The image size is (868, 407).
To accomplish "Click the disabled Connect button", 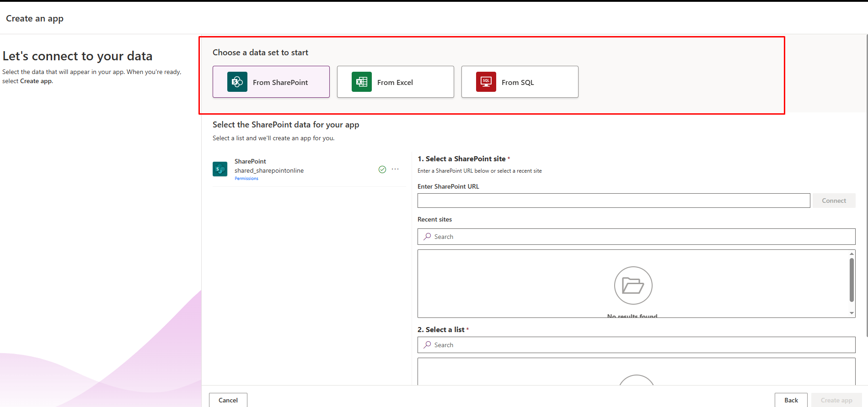I will (x=834, y=201).
